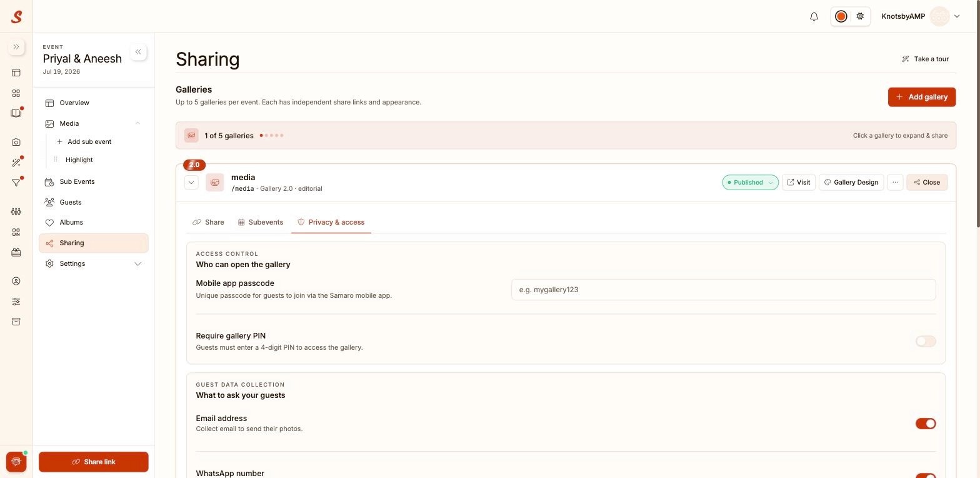Open the magic wand icon in rail
This screenshot has height=478, width=980.
(16, 163)
